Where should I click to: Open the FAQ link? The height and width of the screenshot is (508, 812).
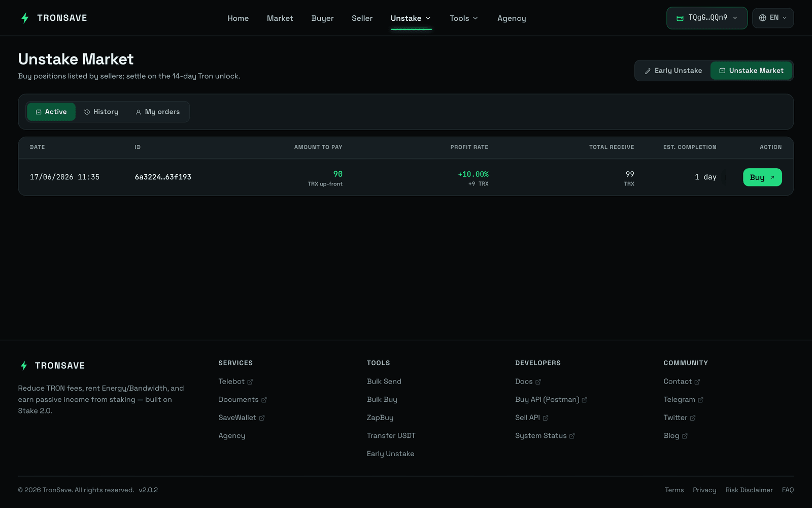[788, 490]
